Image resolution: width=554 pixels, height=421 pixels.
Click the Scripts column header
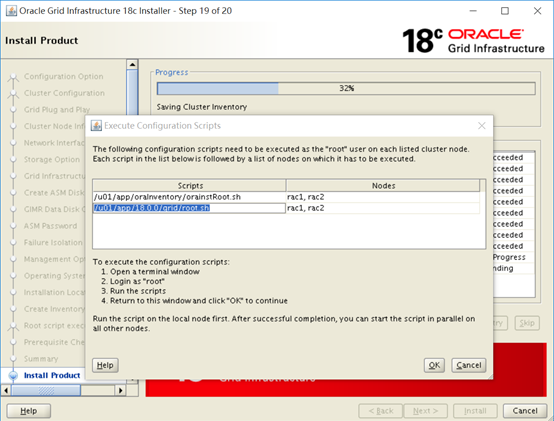tap(190, 185)
